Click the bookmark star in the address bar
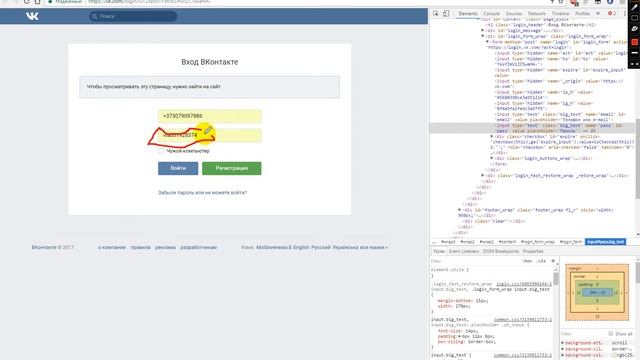Screen dimensions: 640x360 click(x=561, y=2)
